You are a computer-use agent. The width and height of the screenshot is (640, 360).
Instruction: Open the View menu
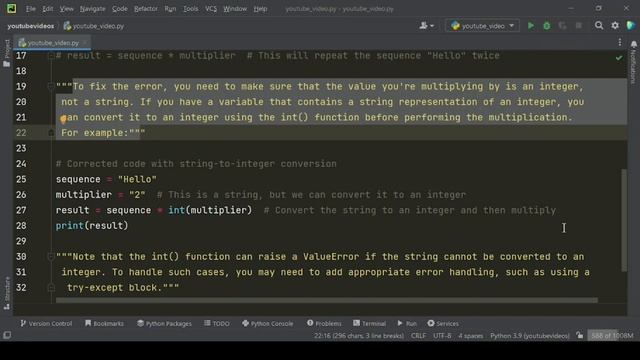tap(67, 9)
